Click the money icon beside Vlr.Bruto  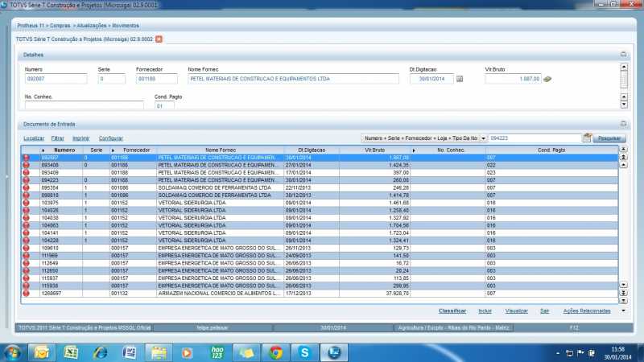click(547, 79)
